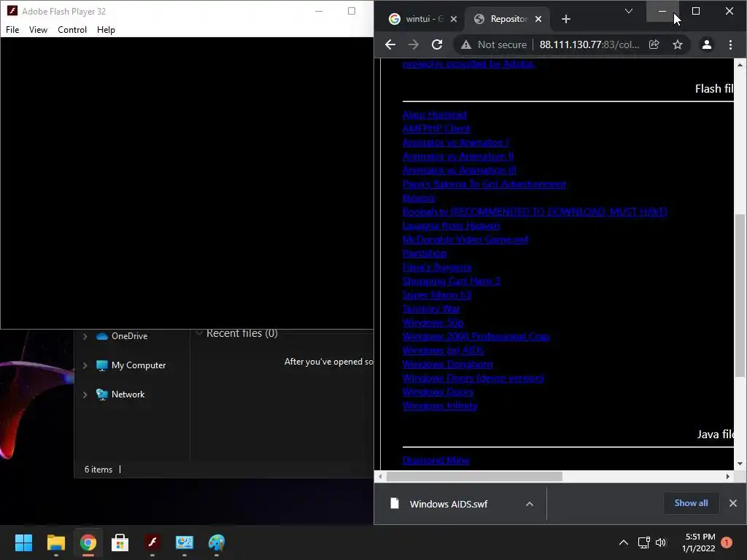Open a new browser tab

(565, 19)
